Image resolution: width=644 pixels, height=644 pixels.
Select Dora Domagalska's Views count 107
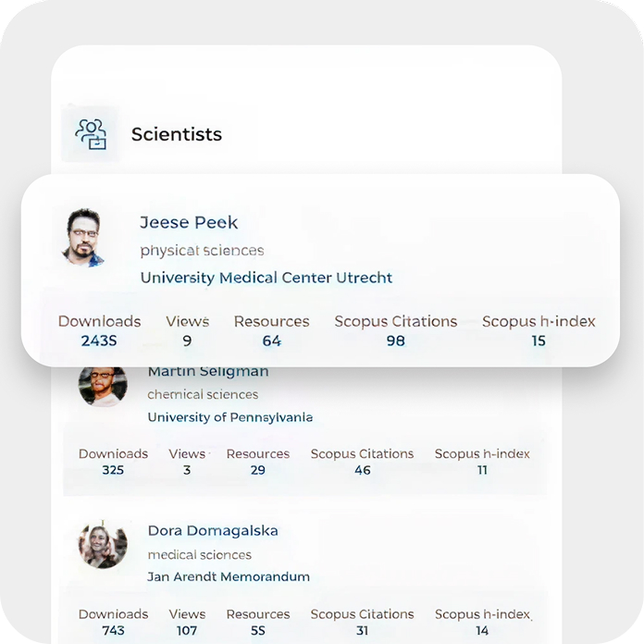[x=187, y=631]
